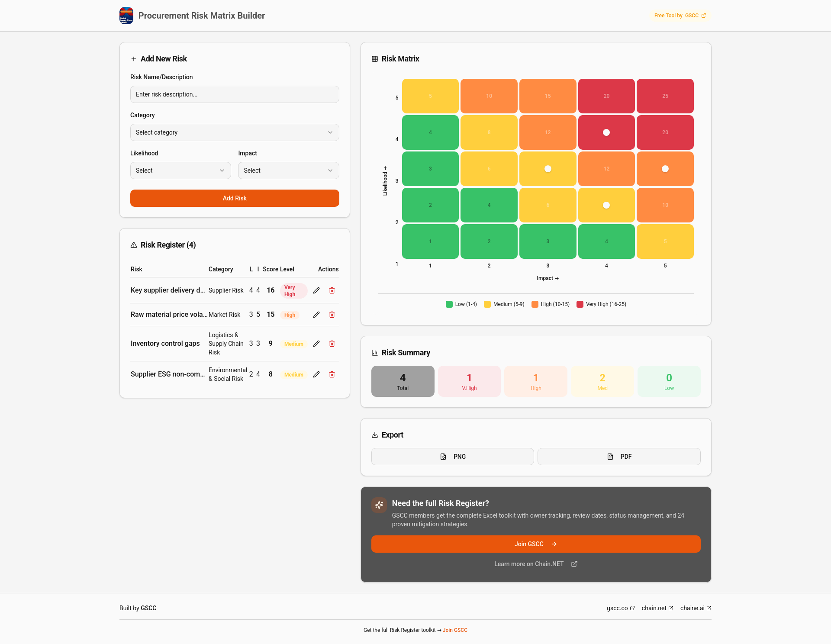Delete the Inventory control gaps risk
Image resolution: width=831 pixels, height=644 pixels.
[332, 344]
